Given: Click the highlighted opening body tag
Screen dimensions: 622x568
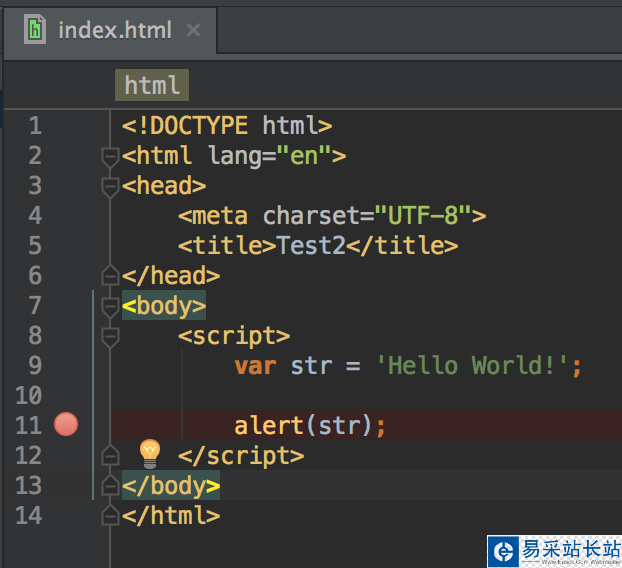Looking at the screenshot, I should 164,305.
